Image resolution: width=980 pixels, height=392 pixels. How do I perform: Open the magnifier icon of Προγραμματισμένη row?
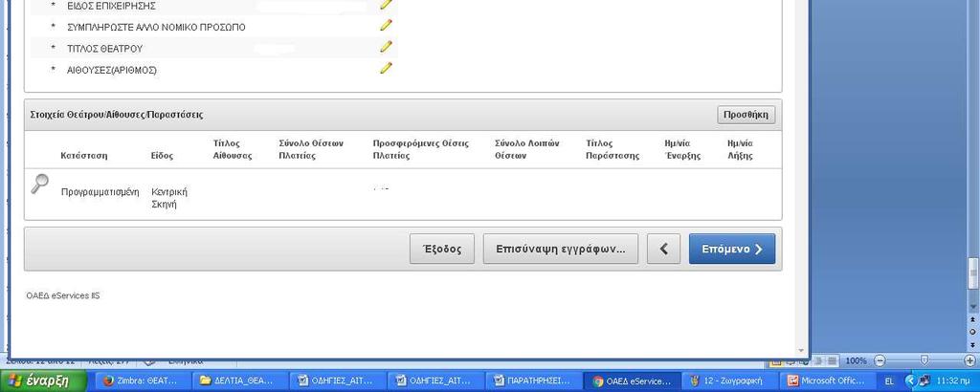pos(39,184)
